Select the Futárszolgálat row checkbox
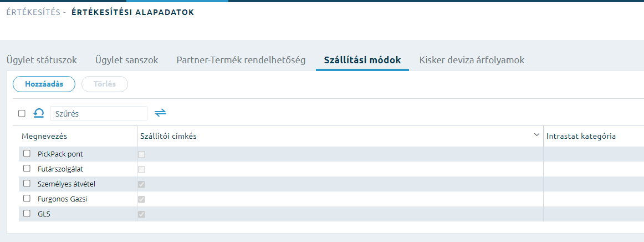This screenshot has width=644, height=242. [x=27, y=168]
